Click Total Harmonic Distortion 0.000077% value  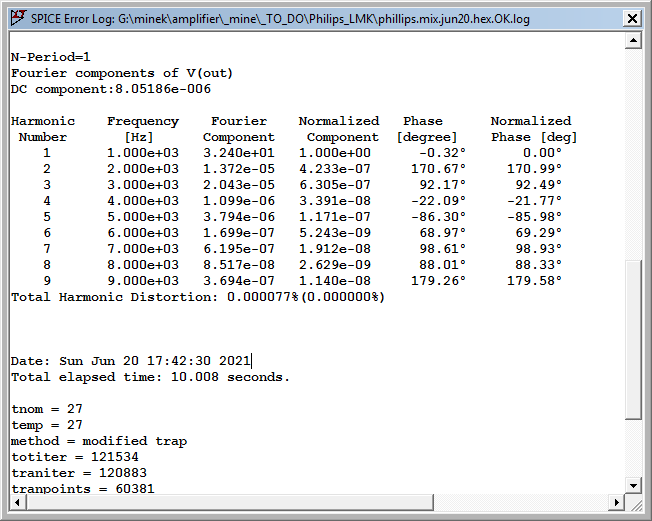[x=263, y=297]
